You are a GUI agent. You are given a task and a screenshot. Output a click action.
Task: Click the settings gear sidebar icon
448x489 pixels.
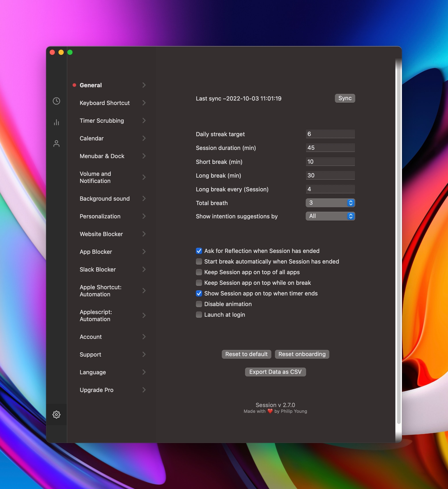[x=56, y=414]
